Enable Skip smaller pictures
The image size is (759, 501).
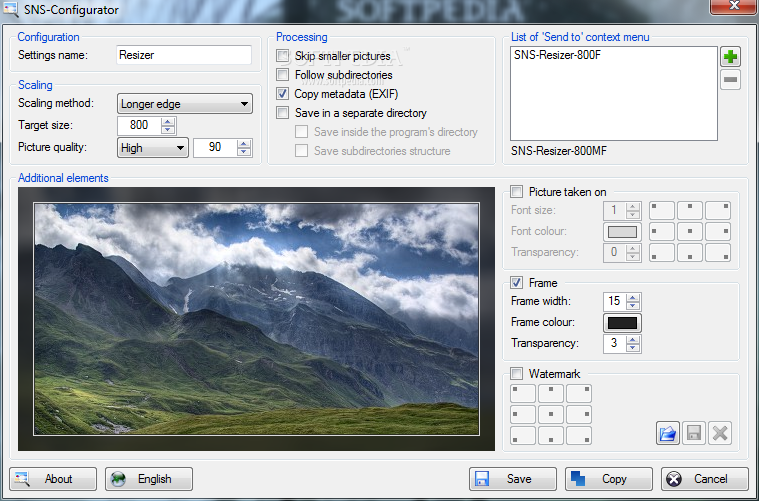pos(283,56)
